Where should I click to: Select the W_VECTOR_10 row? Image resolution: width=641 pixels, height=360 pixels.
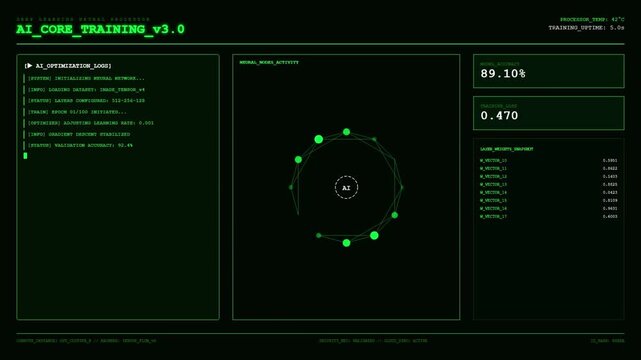click(x=549, y=161)
